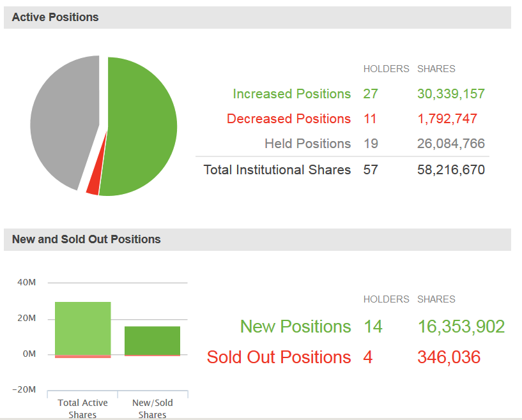
Task: Click the Total Active Shares axis label
Action: tap(82, 409)
